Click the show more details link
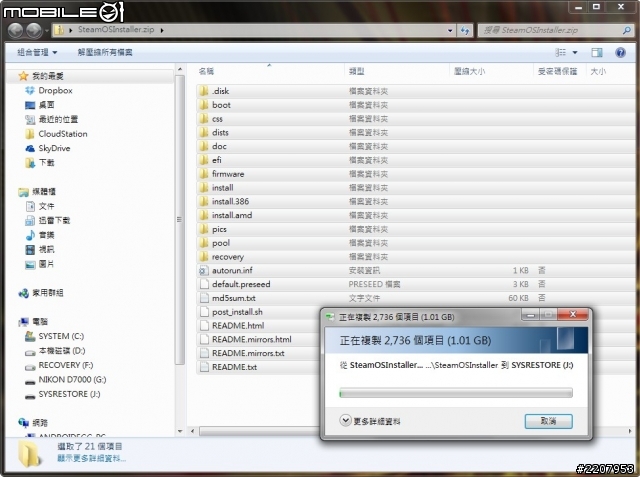Viewport: 640px width, 477px height. click(91, 459)
